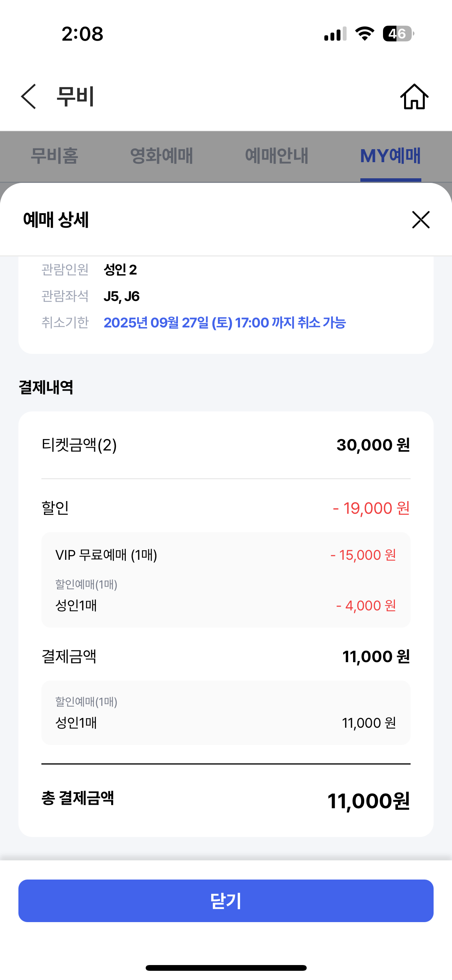The image size is (452, 980).
Task: Tap the home indicator bar
Action: (x=226, y=968)
